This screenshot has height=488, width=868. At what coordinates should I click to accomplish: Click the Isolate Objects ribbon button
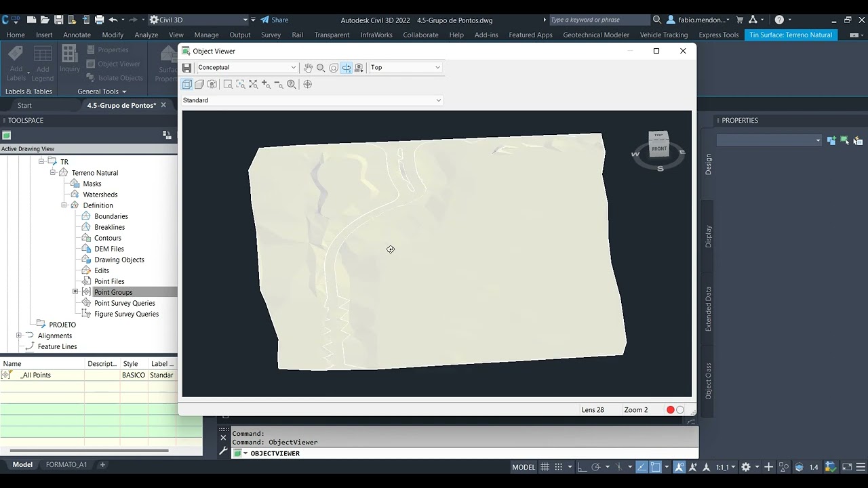coord(115,78)
